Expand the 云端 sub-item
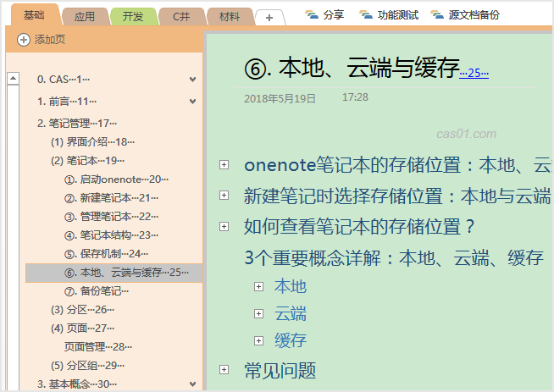 click(259, 313)
